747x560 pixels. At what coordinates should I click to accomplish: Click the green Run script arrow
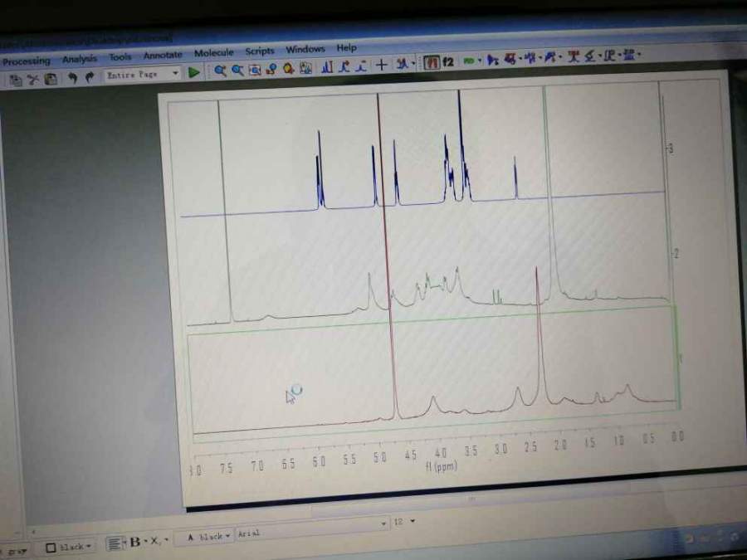tap(194, 72)
